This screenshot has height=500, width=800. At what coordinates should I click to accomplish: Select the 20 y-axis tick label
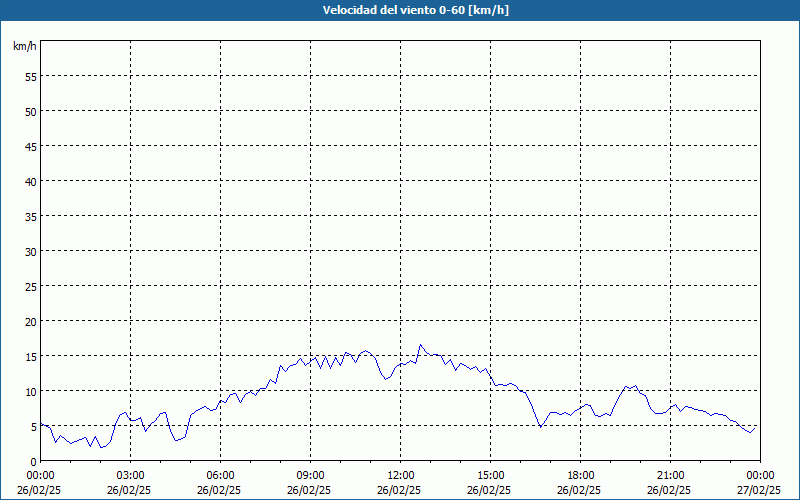pos(31,322)
